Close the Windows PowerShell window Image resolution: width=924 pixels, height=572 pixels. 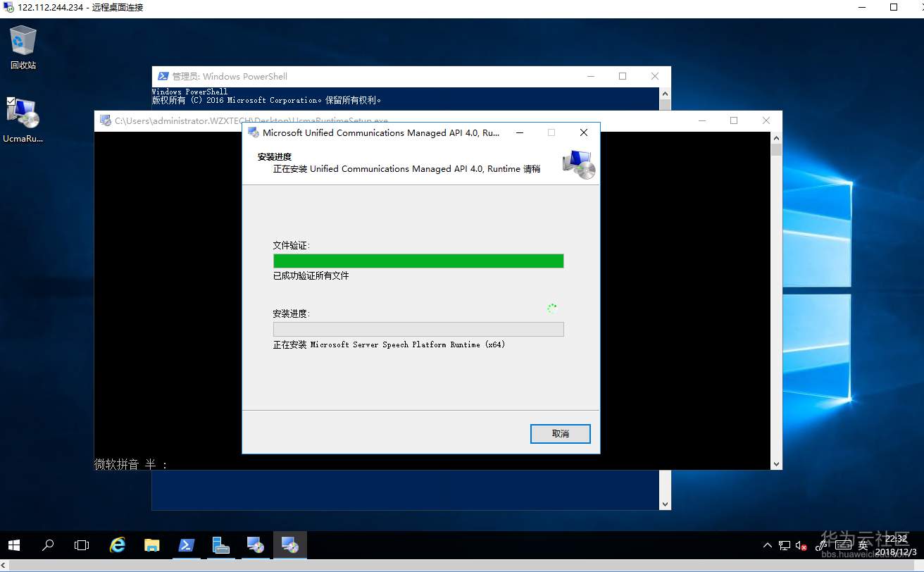[655, 76]
